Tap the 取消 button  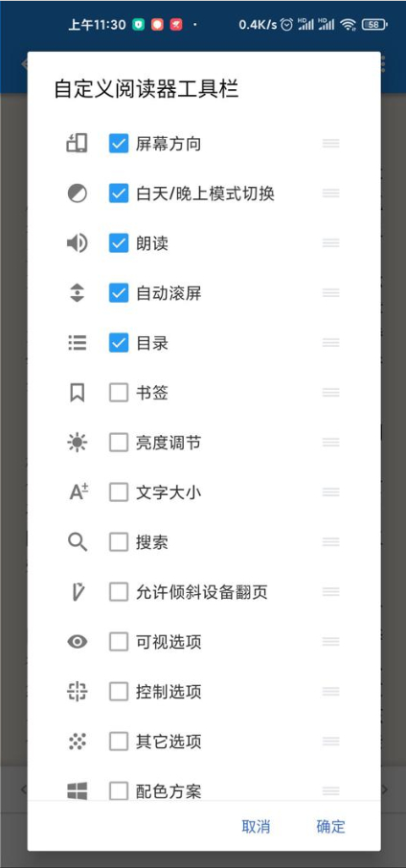tap(256, 827)
